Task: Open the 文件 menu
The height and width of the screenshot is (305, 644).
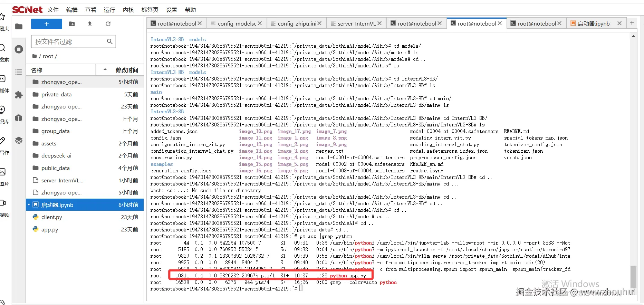Action: (x=53, y=10)
